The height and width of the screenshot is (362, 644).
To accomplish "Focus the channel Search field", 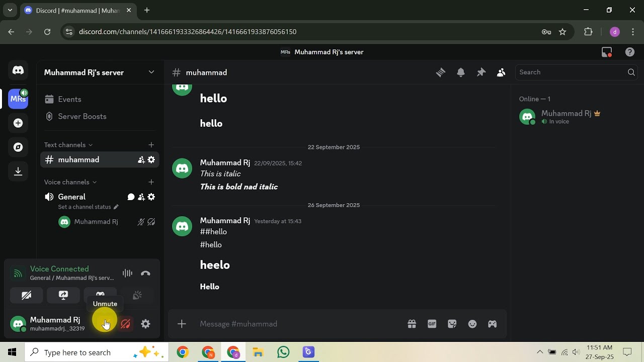I will click(577, 72).
